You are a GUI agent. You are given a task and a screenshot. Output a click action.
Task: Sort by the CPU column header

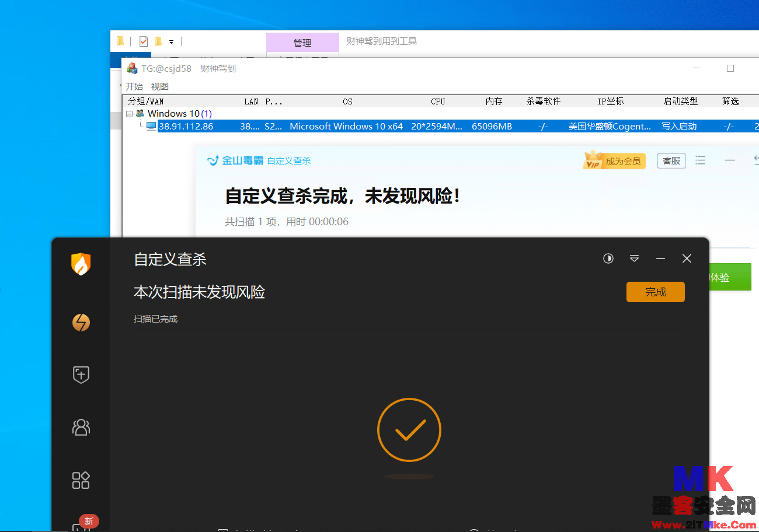438,101
